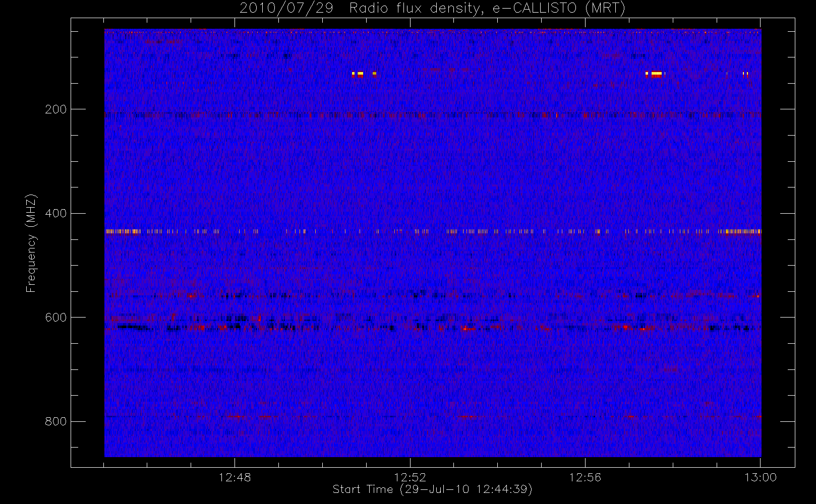Click the 'Frequency (MHZ)' axis label

[x=31, y=243]
